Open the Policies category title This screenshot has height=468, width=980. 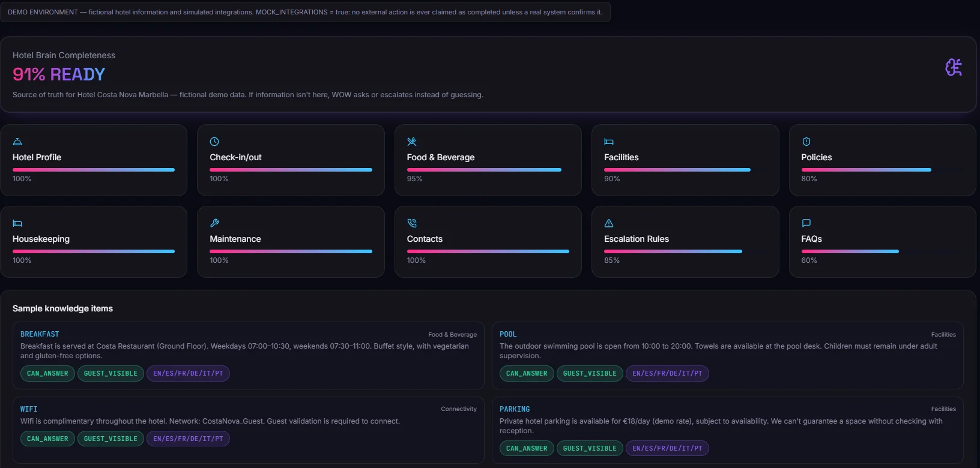[817, 157]
